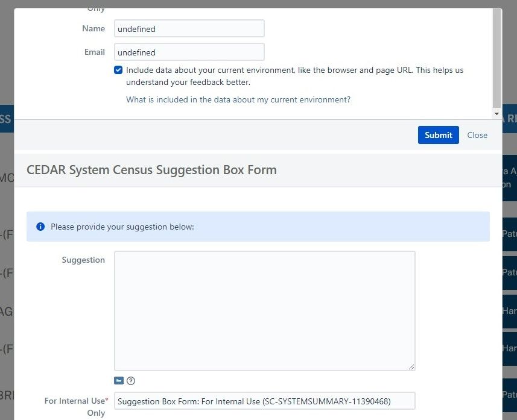This screenshot has height=420, width=517.
Task: Click the resize handle of the Suggestion textarea
Action: [x=413, y=366]
